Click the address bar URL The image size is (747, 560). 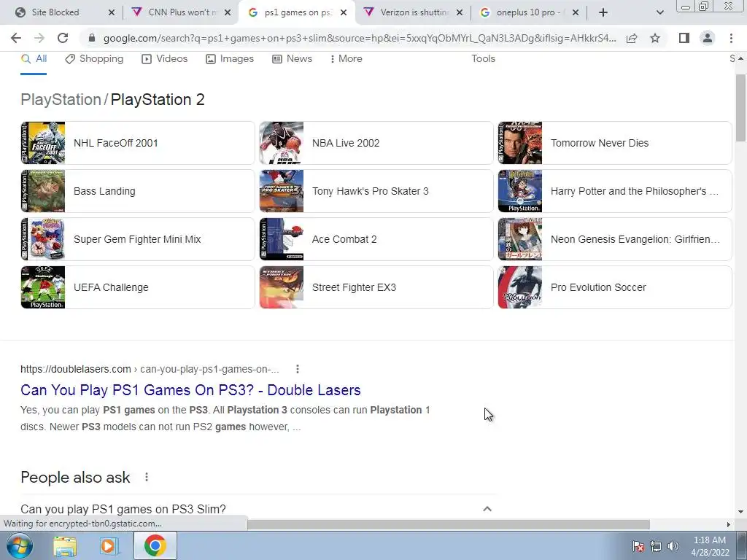[x=360, y=38]
